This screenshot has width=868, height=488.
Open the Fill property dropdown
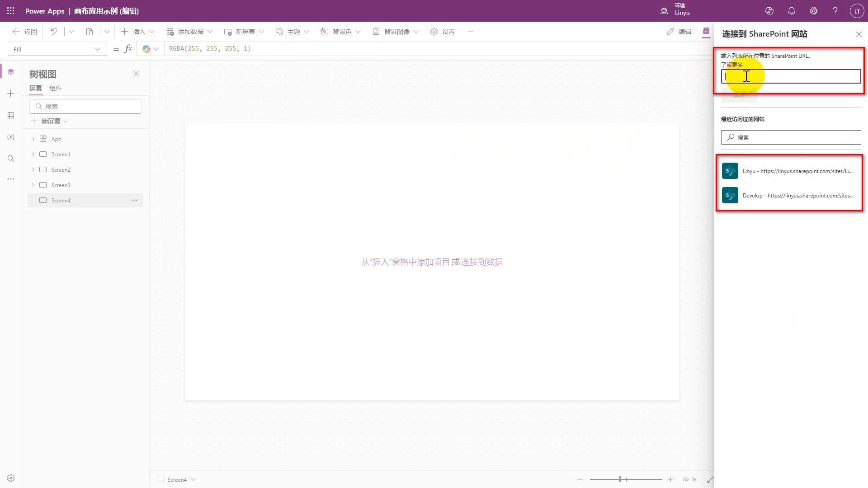click(97, 49)
